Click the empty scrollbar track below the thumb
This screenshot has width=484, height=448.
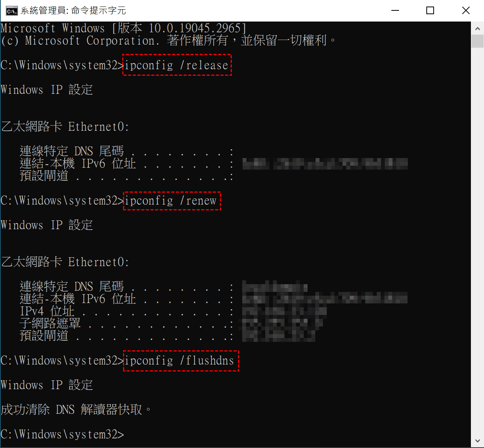pyautogui.click(x=477, y=241)
